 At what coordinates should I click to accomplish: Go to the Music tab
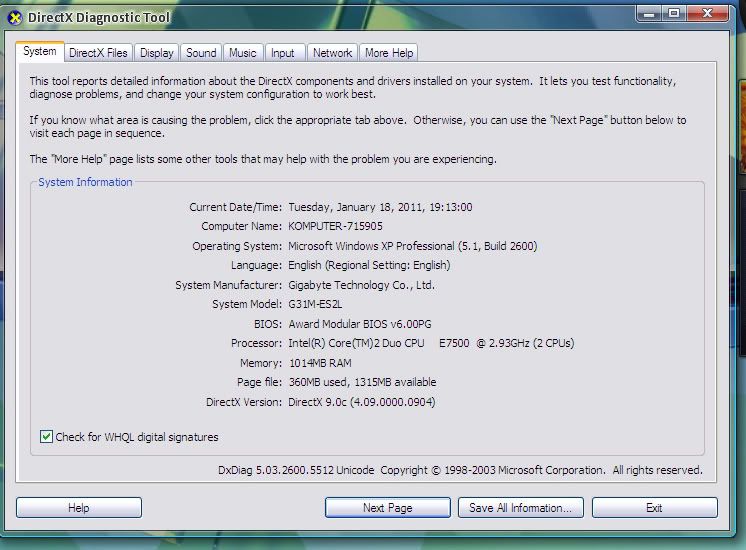pos(243,53)
